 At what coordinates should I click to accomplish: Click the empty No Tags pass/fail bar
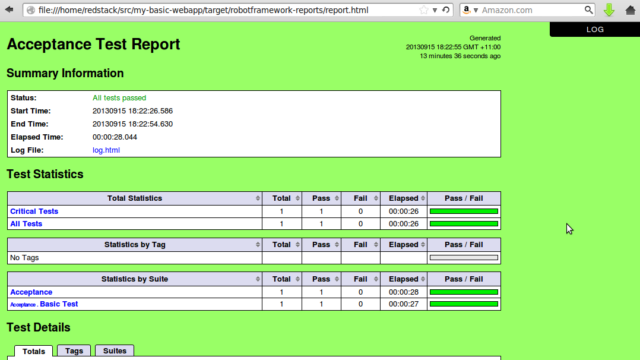[464, 258]
